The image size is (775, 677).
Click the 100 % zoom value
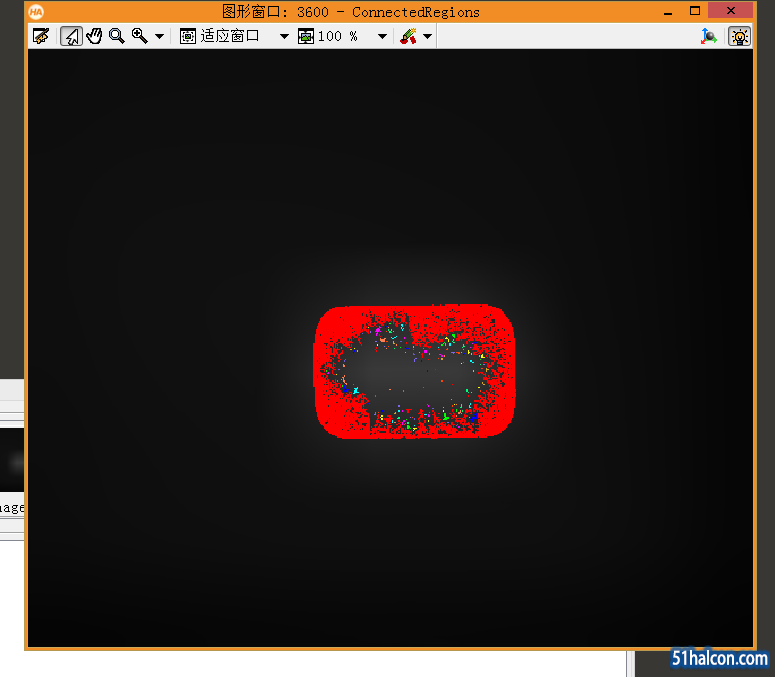click(338, 36)
